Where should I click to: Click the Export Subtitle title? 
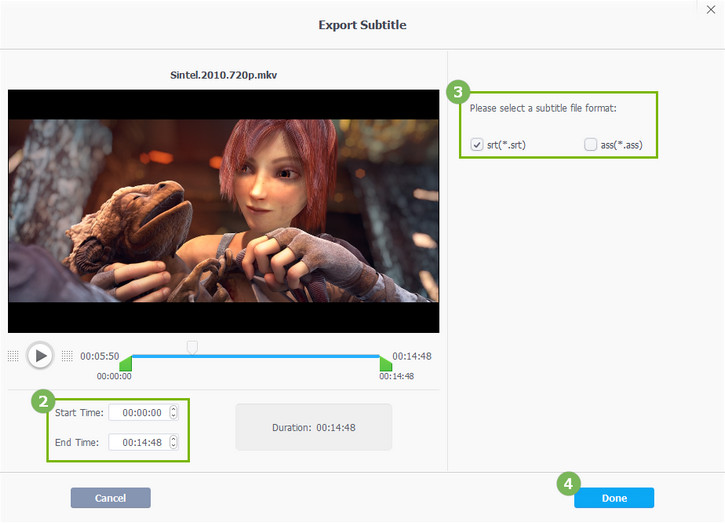(362, 25)
